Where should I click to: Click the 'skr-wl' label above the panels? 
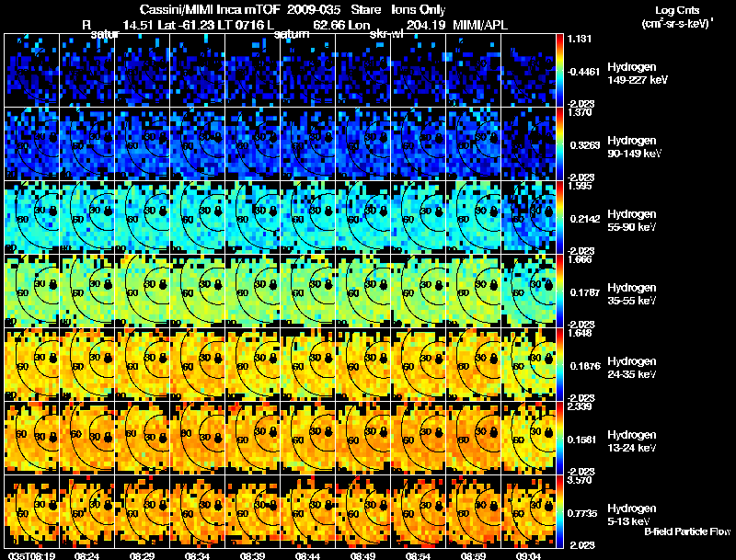click(x=385, y=34)
